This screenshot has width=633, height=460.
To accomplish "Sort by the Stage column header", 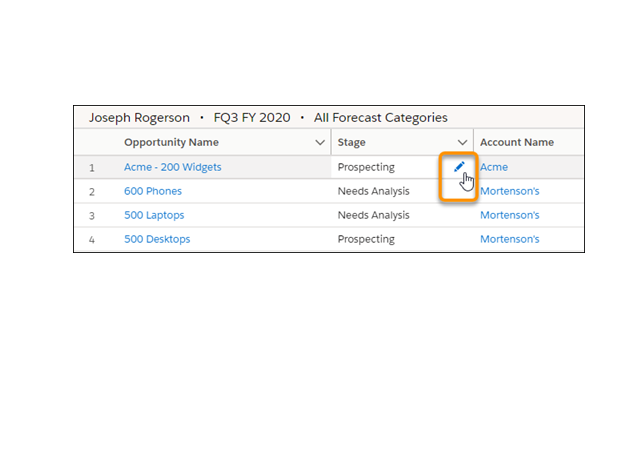I will click(352, 143).
